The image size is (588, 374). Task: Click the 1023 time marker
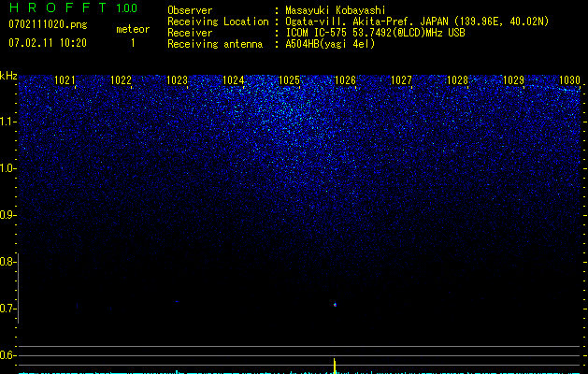(x=177, y=79)
